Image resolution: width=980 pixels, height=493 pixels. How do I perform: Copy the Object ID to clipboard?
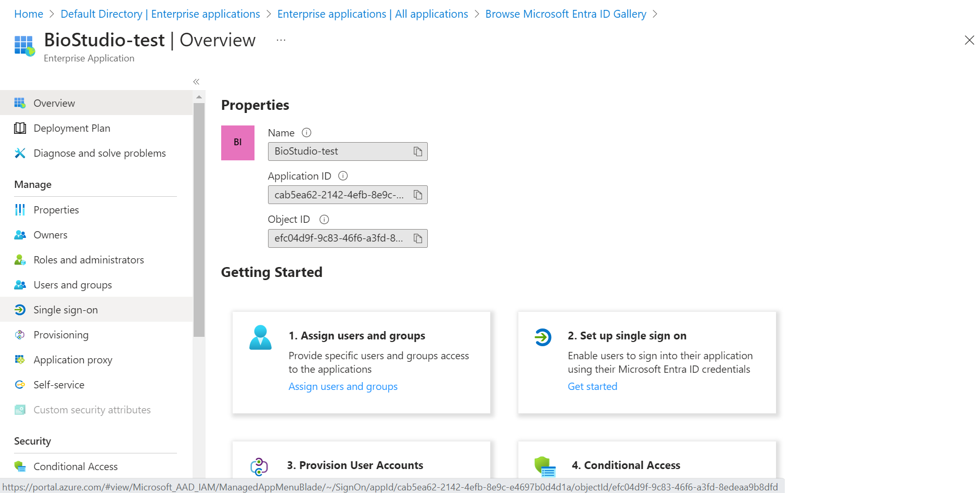(417, 238)
